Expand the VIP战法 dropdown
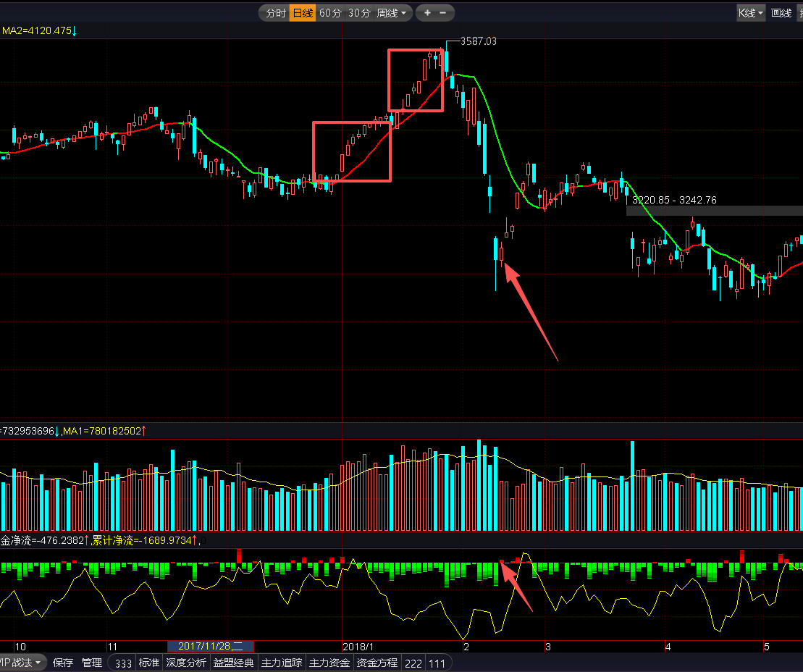The image size is (803, 672). click(22, 663)
